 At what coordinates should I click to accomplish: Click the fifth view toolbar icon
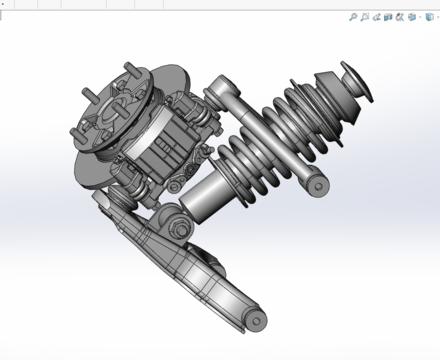[399, 17]
